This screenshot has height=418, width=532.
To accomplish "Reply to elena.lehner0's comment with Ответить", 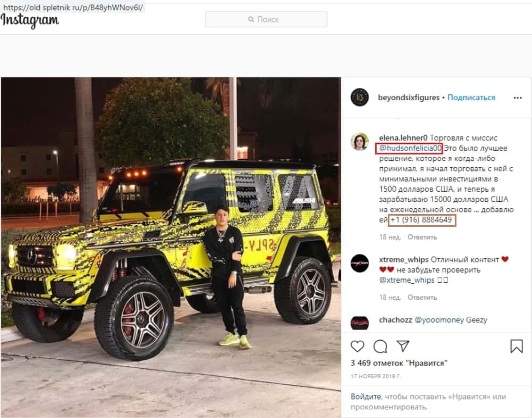I will point(422,237).
